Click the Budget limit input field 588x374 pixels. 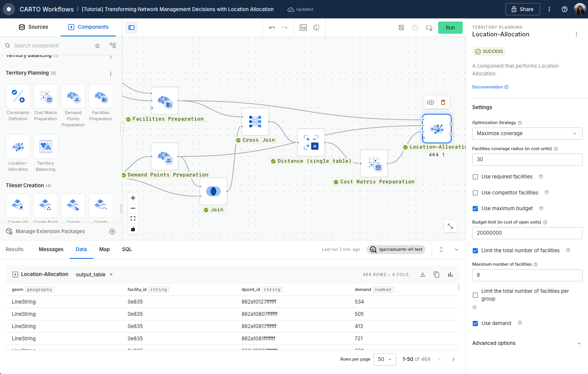tap(527, 233)
